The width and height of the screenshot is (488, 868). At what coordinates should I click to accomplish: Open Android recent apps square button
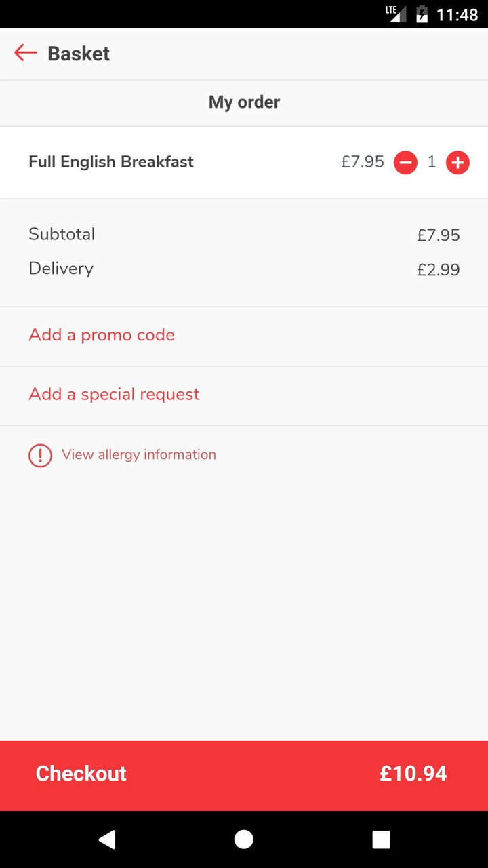pos(381,840)
